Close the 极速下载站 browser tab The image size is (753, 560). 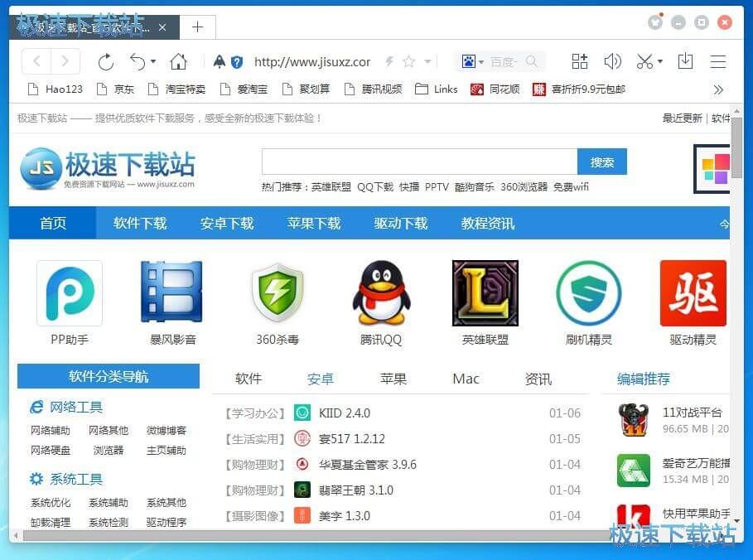[162, 27]
